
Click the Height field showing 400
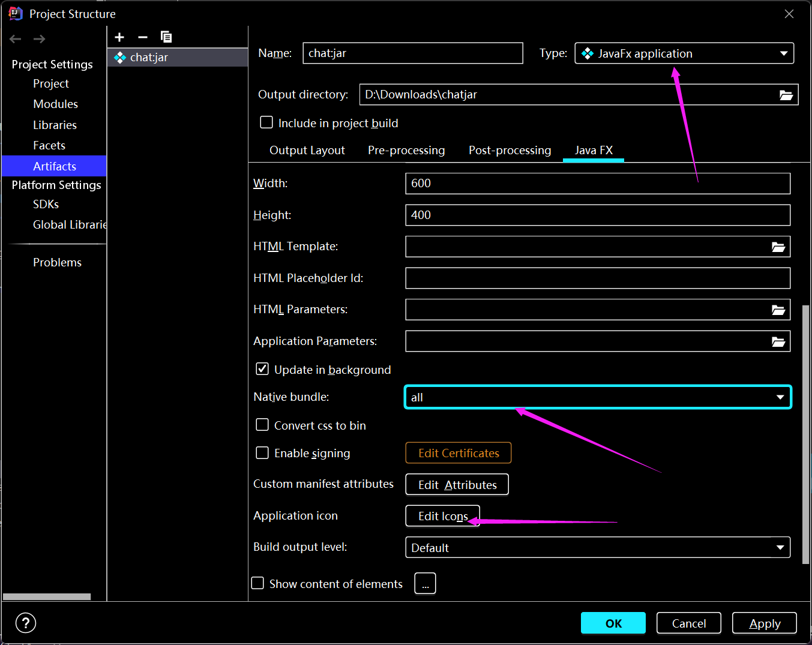598,215
